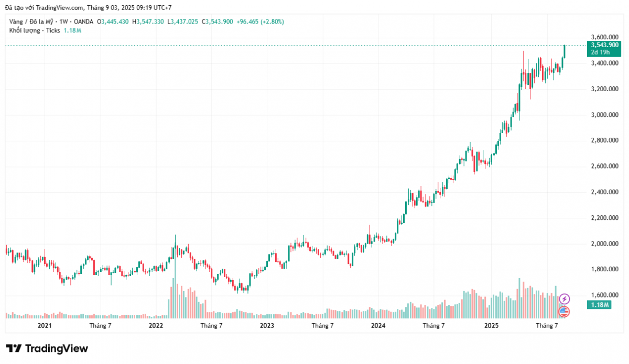Viewport: 629px width, 364px height.
Task: Select the Vàng / Đô la Mỹ symbol title
Action: 31,21
